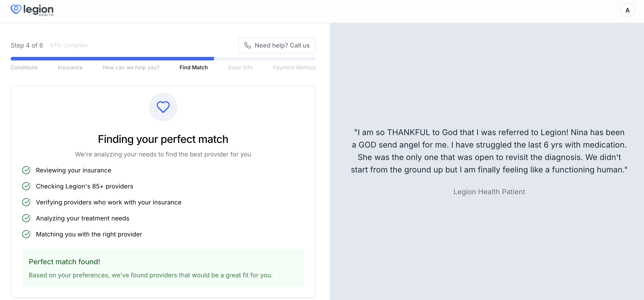Go to the "Basic Info" step
Image resolution: width=644 pixels, height=300 pixels.
pos(240,67)
